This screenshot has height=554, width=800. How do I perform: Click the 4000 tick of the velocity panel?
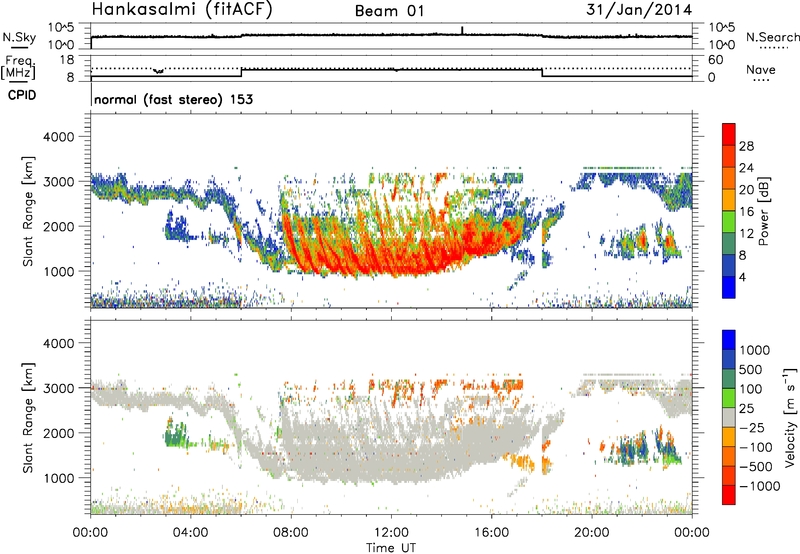tap(58, 343)
